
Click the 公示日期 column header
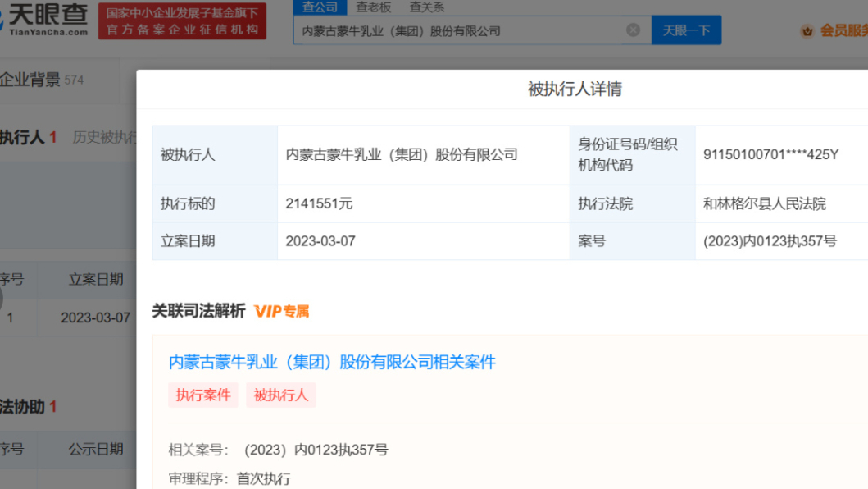tap(96, 449)
